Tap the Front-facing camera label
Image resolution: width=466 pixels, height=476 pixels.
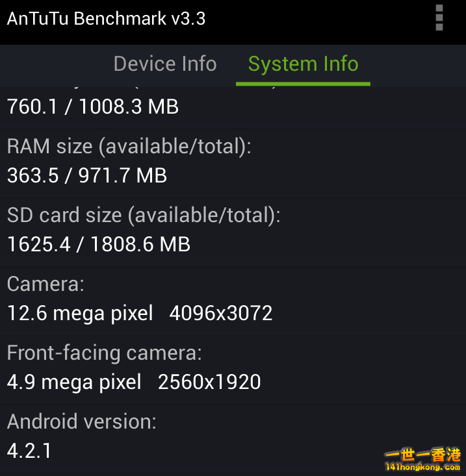(104, 353)
